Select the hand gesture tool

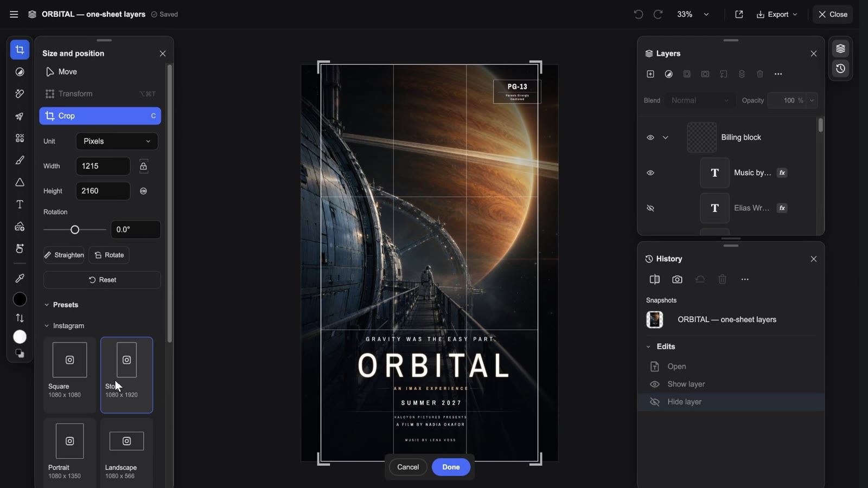20,248
